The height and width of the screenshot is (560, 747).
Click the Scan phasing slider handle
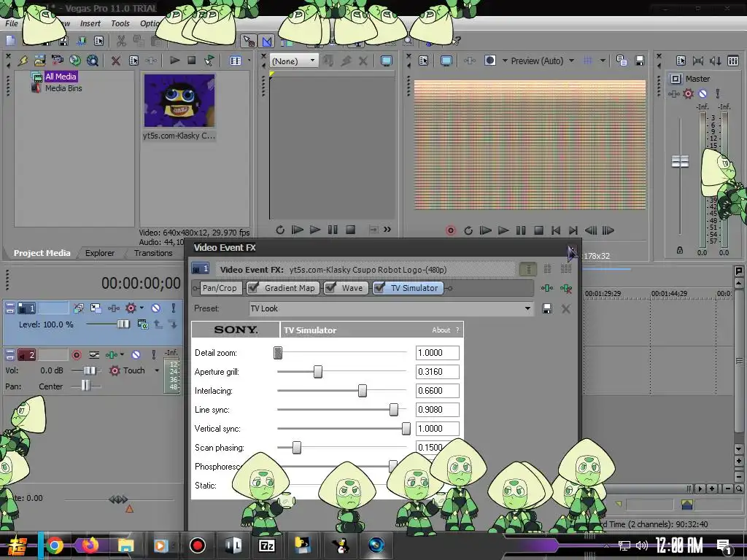[296, 448]
